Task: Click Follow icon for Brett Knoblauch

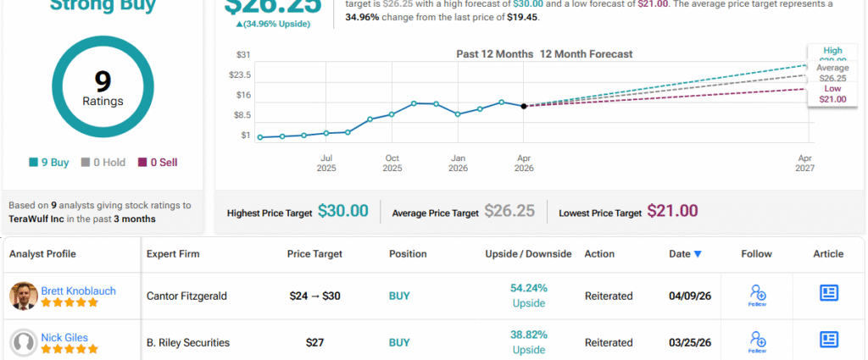Action: [x=758, y=294]
